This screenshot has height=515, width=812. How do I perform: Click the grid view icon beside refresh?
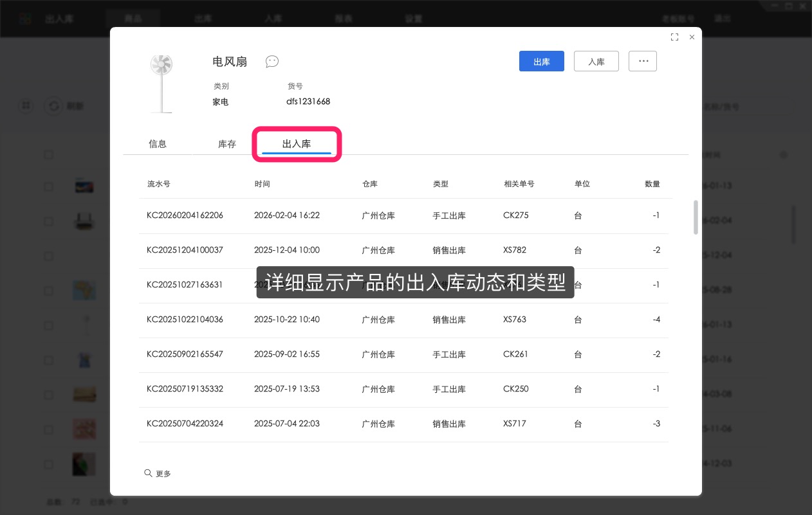point(26,105)
